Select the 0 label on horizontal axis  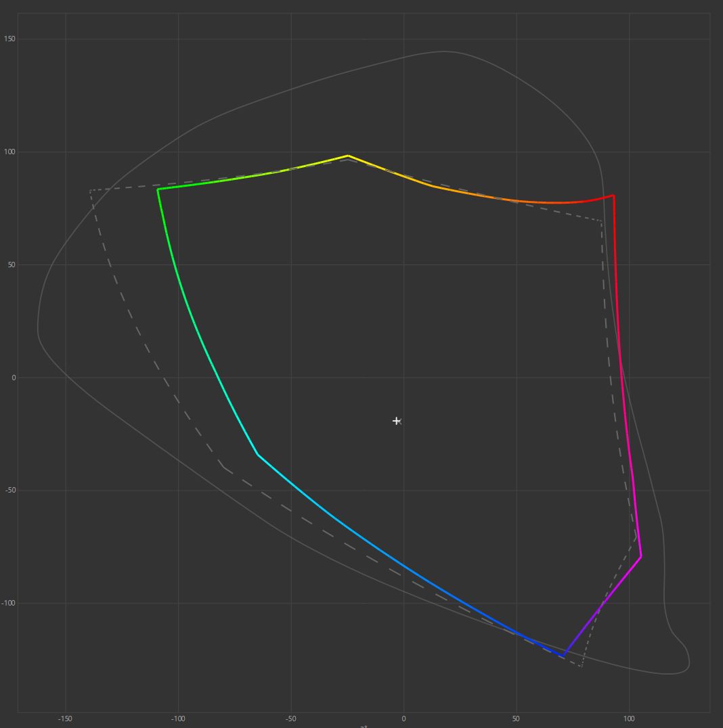pyautogui.click(x=403, y=719)
